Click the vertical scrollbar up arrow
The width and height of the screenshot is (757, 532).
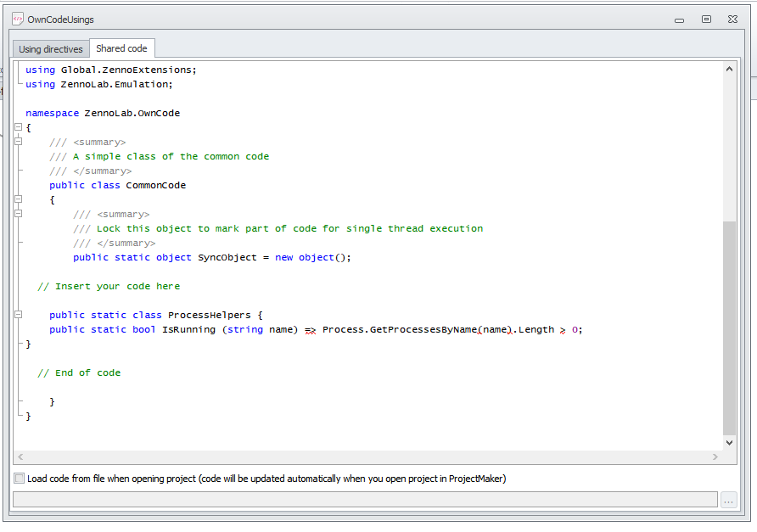[x=730, y=69]
